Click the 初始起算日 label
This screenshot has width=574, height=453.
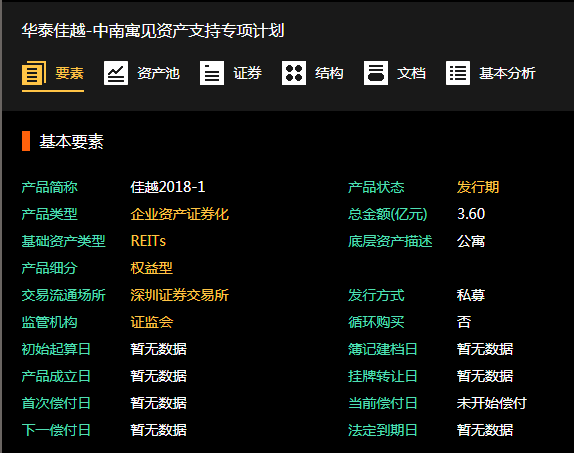56,349
